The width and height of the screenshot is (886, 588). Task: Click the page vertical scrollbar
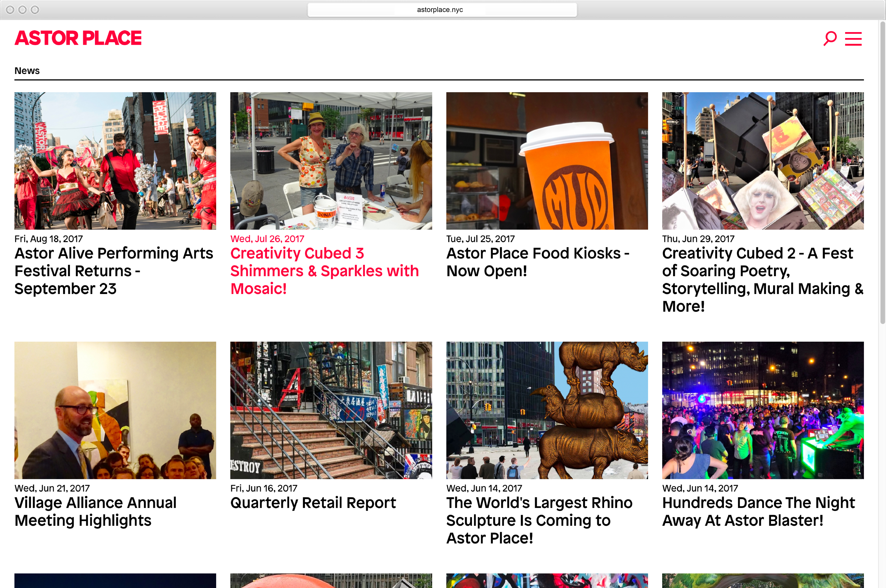(x=882, y=173)
